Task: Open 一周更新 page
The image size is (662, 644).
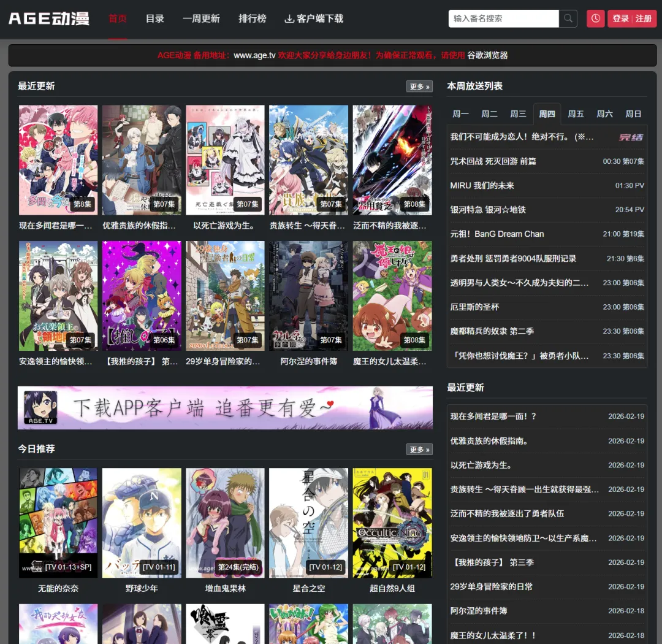Action: (201, 18)
